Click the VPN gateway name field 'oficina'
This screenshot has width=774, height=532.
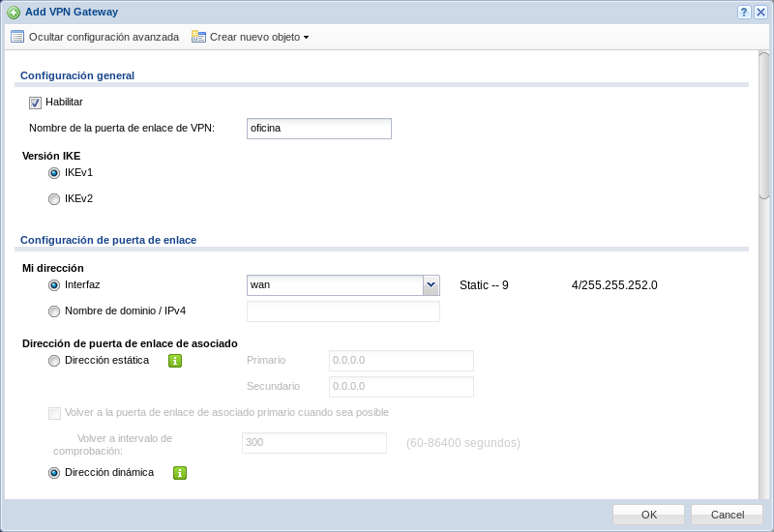click(x=319, y=129)
